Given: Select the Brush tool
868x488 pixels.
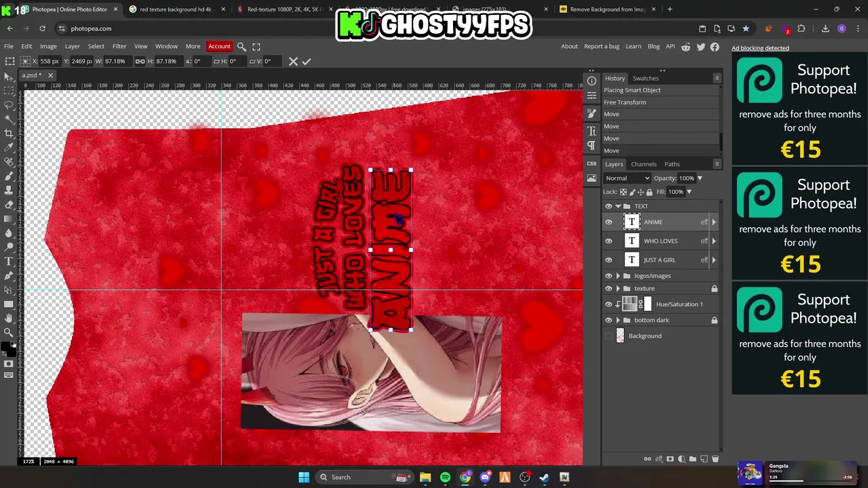Looking at the screenshot, I should 9,176.
